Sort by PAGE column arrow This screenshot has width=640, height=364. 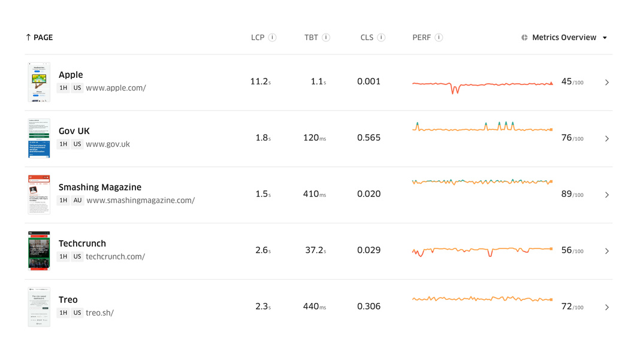coord(28,38)
